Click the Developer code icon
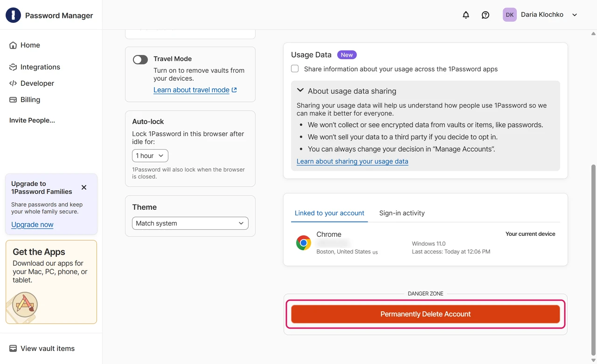Image resolution: width=597 pixels, height=364 pixels. [13, 83]
